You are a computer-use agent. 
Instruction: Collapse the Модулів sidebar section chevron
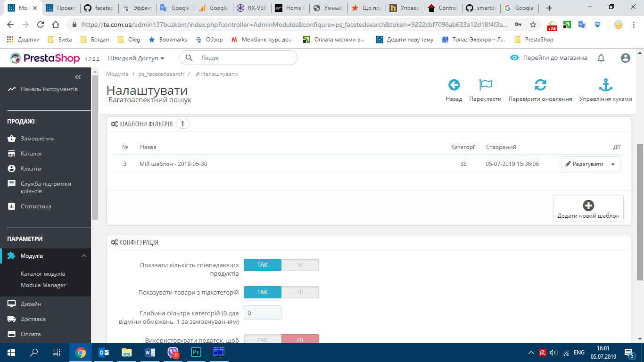[x=84, y=256]
